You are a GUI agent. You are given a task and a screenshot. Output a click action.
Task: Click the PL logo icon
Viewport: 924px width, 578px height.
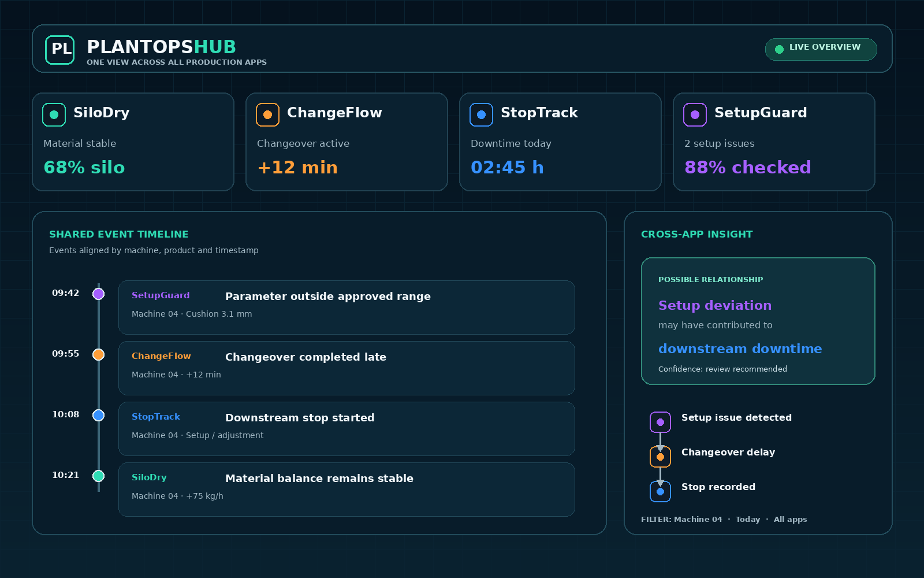tap(60, 49)
